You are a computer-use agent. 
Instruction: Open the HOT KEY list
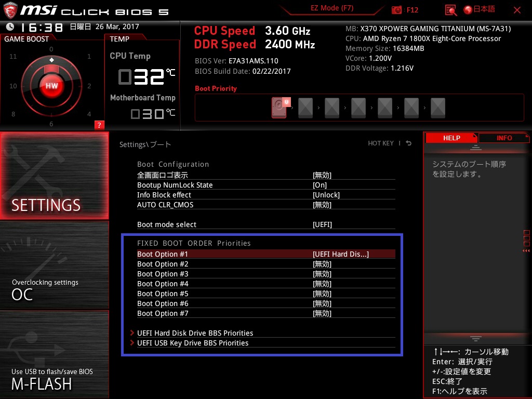[381, 143]
